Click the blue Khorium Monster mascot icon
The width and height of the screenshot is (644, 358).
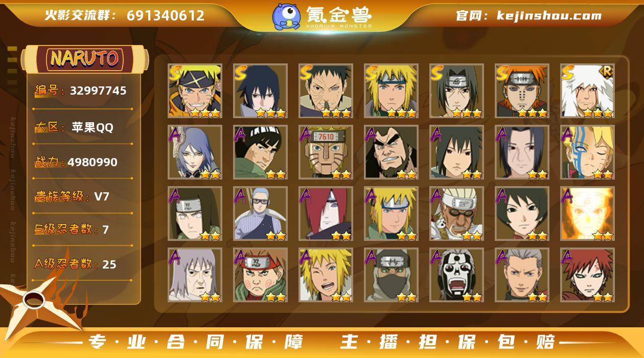coord(286,16)
